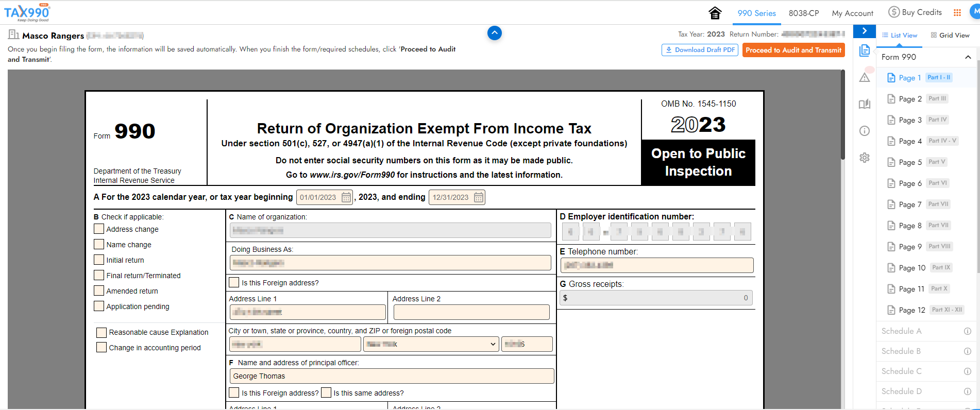Go to the home dashboard icon
980x410 pixels.
(715, 13)
